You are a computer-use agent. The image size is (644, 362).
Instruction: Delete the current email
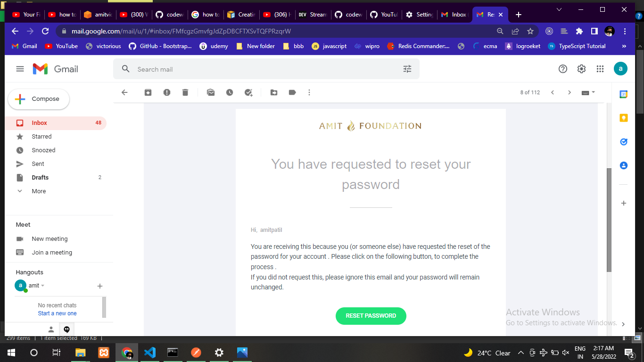185,92
